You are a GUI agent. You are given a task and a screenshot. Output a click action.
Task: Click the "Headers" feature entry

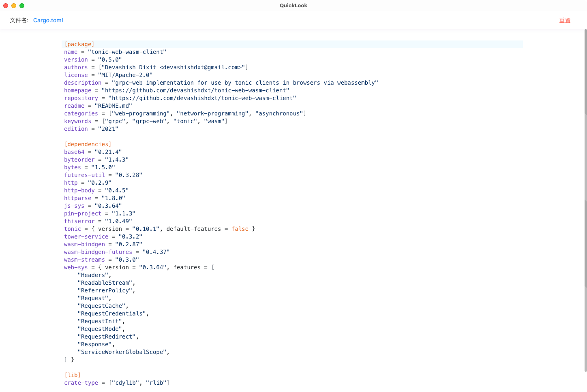(94, 275)
